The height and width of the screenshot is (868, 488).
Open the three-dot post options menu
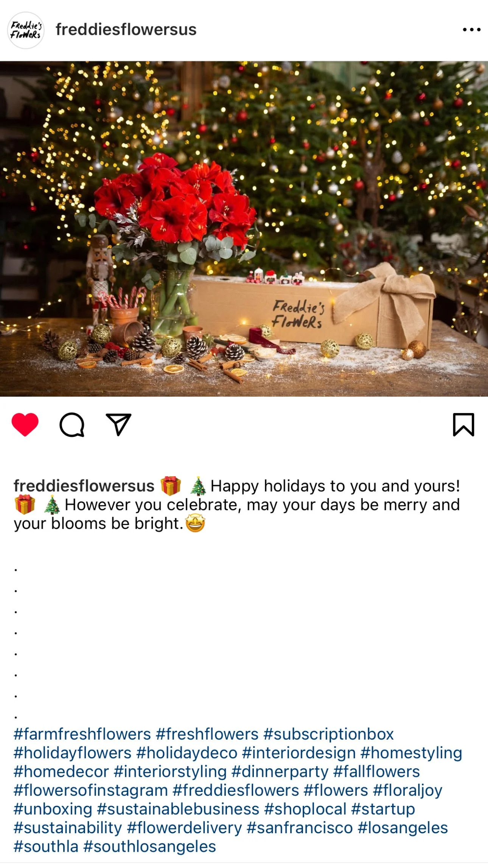(x=471, y=30)
